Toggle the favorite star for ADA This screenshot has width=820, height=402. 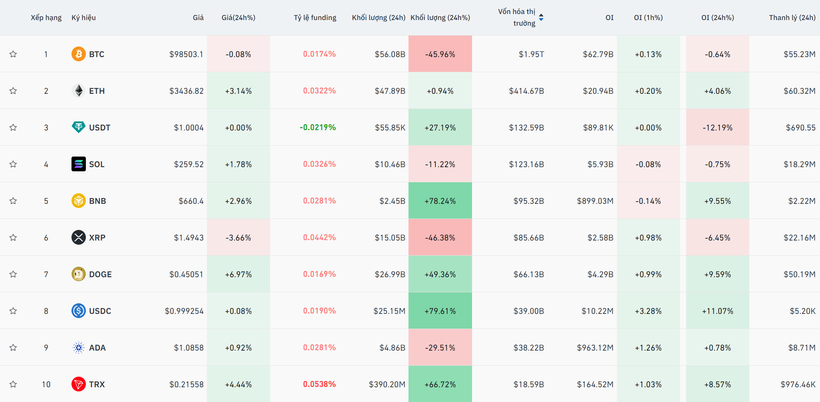(x=13, y=348)
